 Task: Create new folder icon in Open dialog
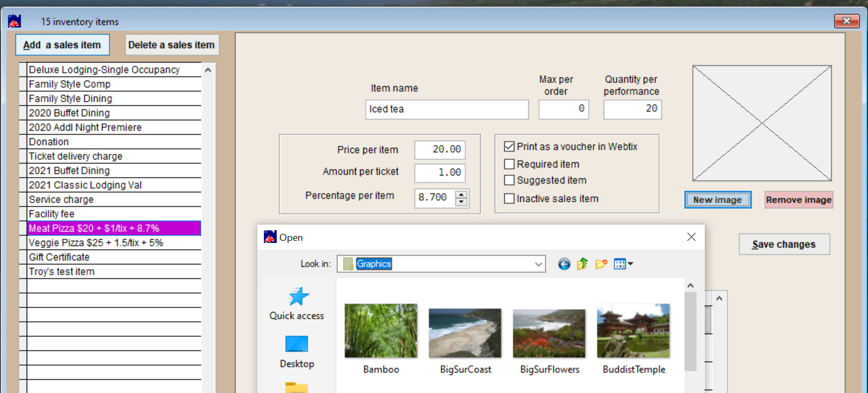[601, 264]
